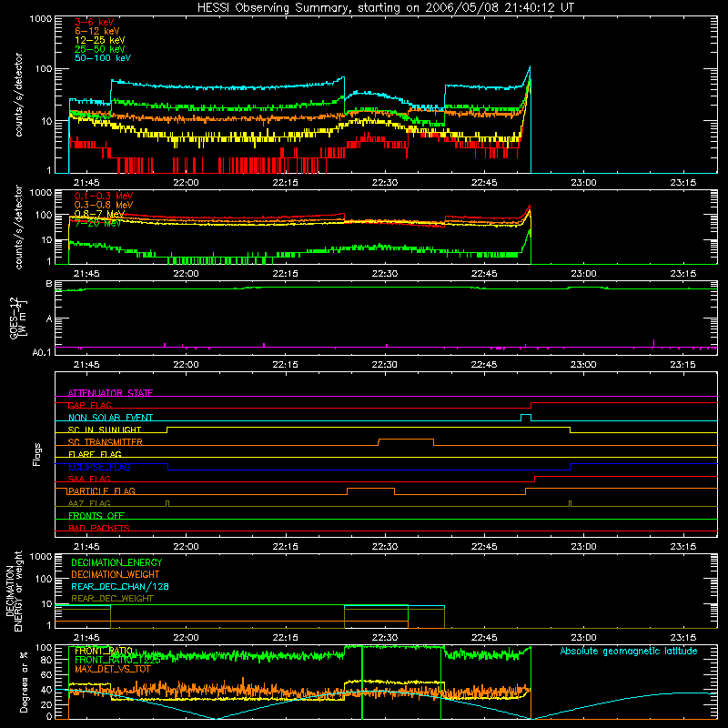Screen dimensions: 728x728
Task: Select the BAD_PACKETS flag label
Action: click(x=99, y=528)
